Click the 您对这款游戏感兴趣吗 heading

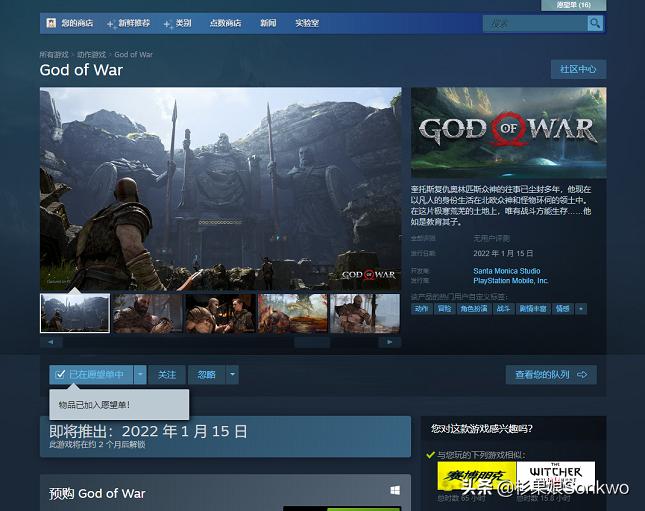482,429
